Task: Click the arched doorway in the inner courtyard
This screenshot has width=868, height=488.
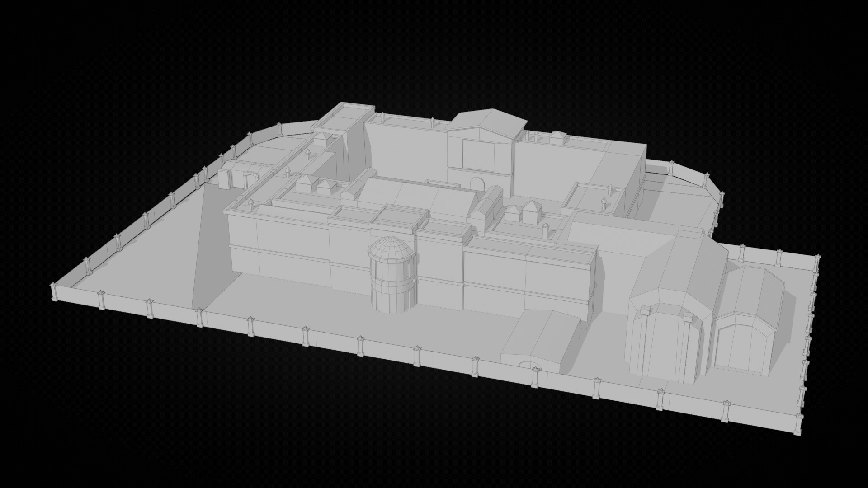Action: tap(476, 184)
